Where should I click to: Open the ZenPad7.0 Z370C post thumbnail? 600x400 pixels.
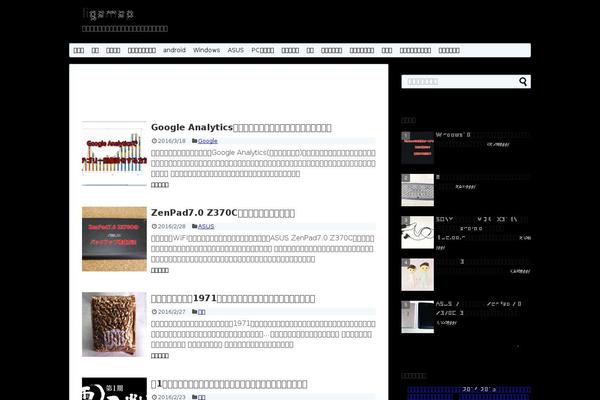(114, 239)
